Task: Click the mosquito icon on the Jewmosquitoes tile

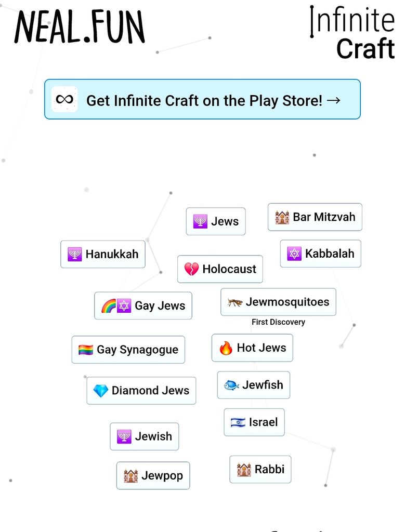Action: coord(235,302)
